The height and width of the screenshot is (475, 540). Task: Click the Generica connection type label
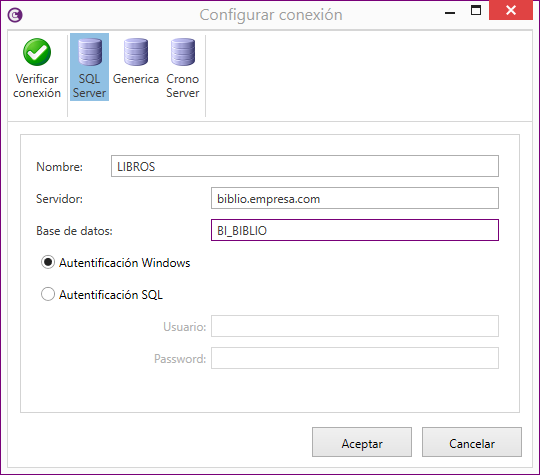136,79
